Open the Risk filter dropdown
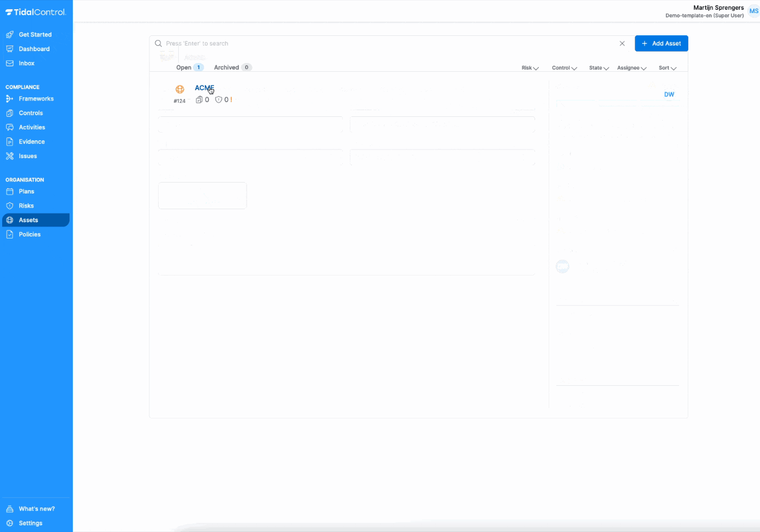This screenshot has height=532, width=760. tap(529, 67)
